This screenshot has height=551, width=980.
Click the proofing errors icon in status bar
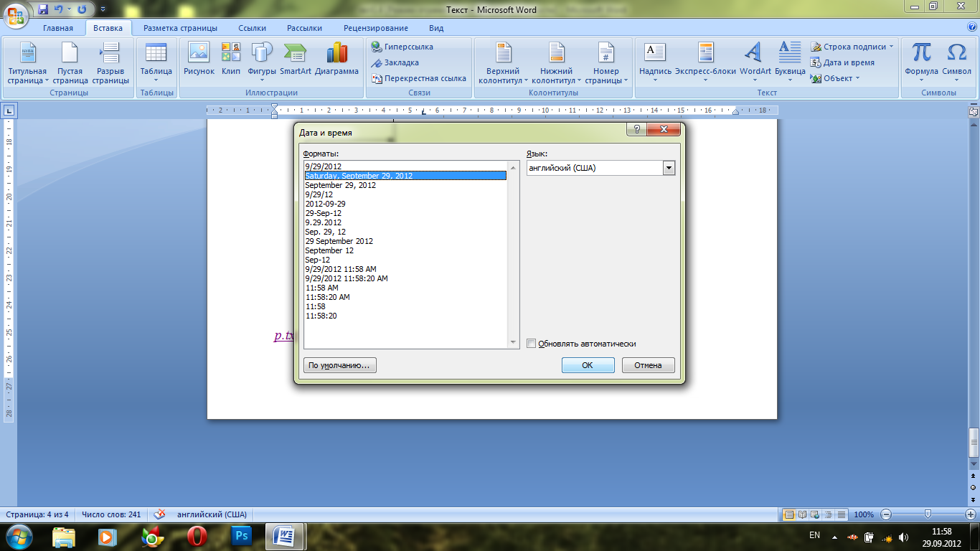pos(159,514)
